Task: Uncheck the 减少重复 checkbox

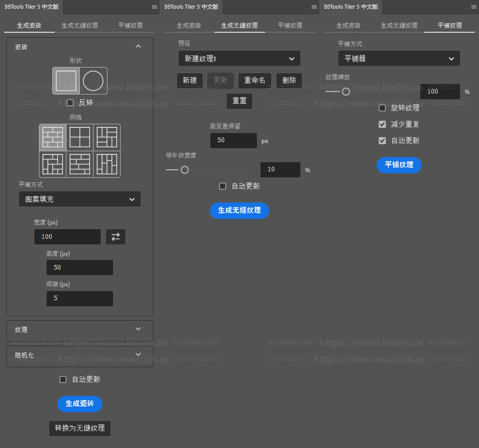Action: pos(382,124)
